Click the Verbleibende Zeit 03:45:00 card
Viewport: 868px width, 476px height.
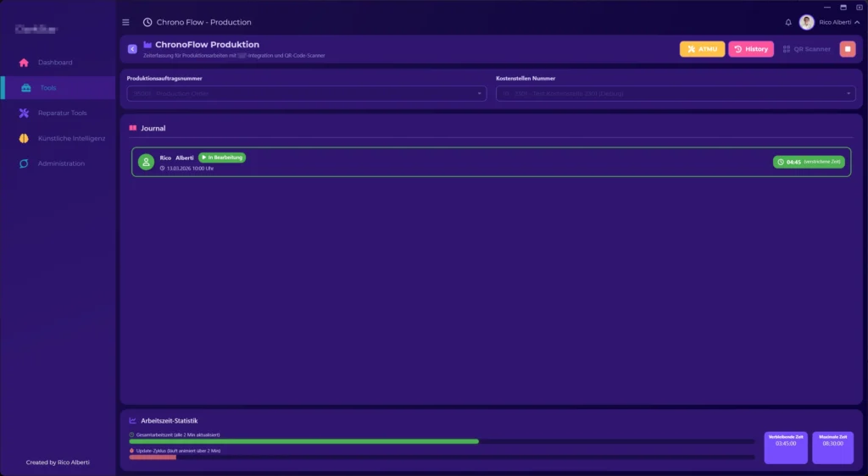[786, 448]
